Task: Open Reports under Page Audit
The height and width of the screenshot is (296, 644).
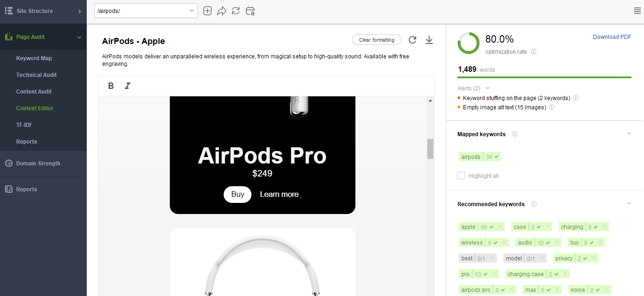Action: (26, 142)
